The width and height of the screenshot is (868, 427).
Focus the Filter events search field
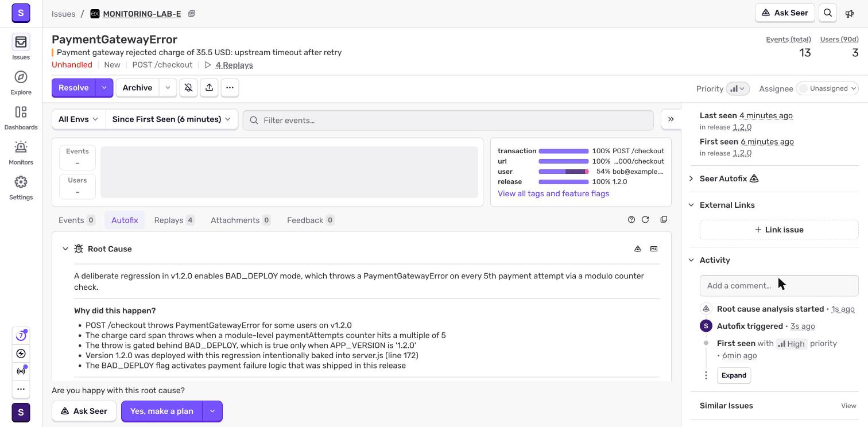(x=448, y=121)
